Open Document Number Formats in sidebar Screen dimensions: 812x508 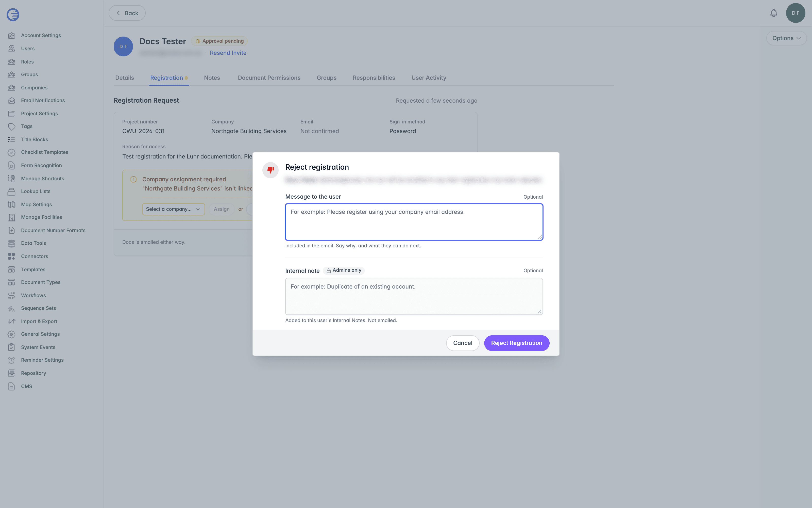pos(53,230)
